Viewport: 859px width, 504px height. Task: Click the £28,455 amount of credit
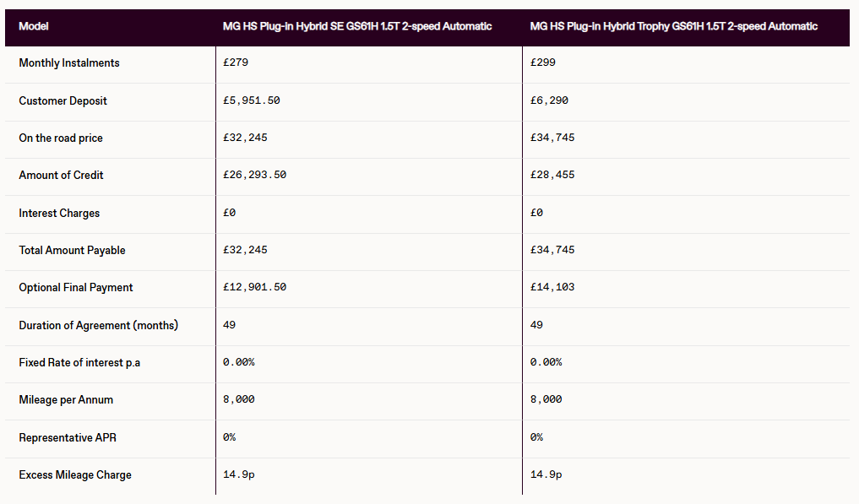(x=552, y=176)
